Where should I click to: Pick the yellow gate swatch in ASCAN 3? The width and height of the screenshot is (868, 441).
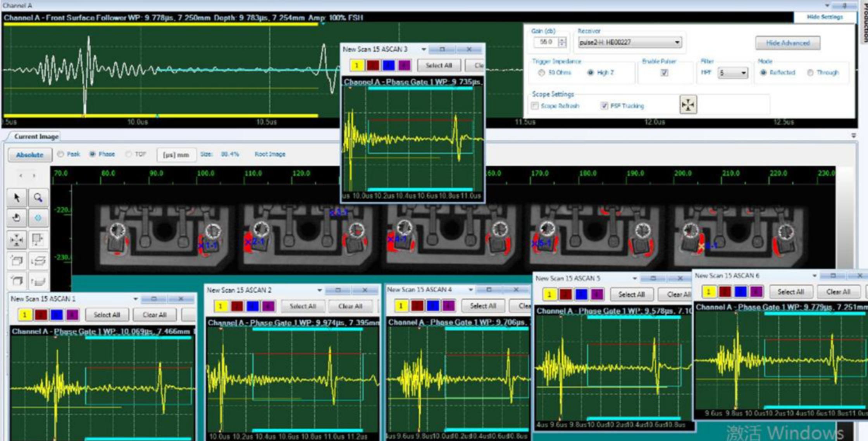[356, 65]
